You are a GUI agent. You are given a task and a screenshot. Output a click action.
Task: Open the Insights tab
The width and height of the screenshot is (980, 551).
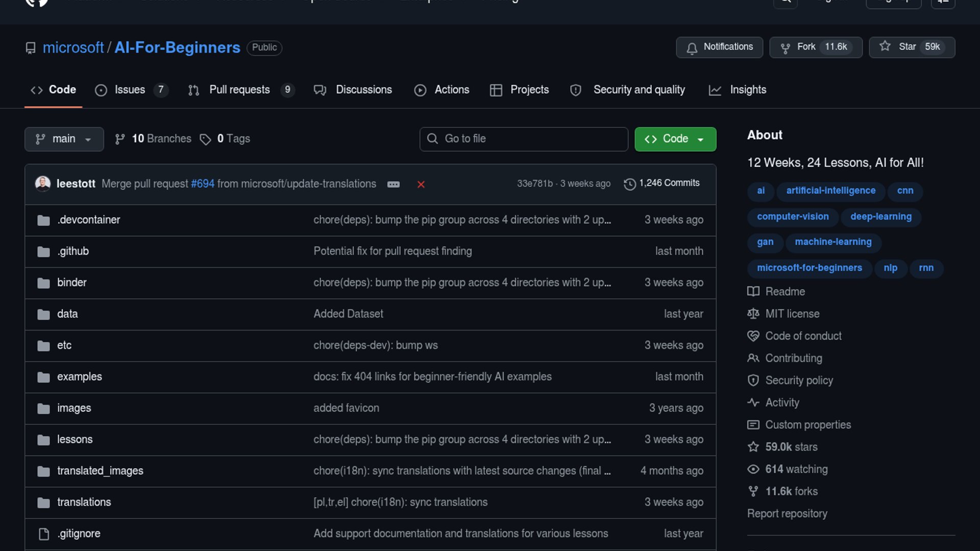(x=738, y=90)
